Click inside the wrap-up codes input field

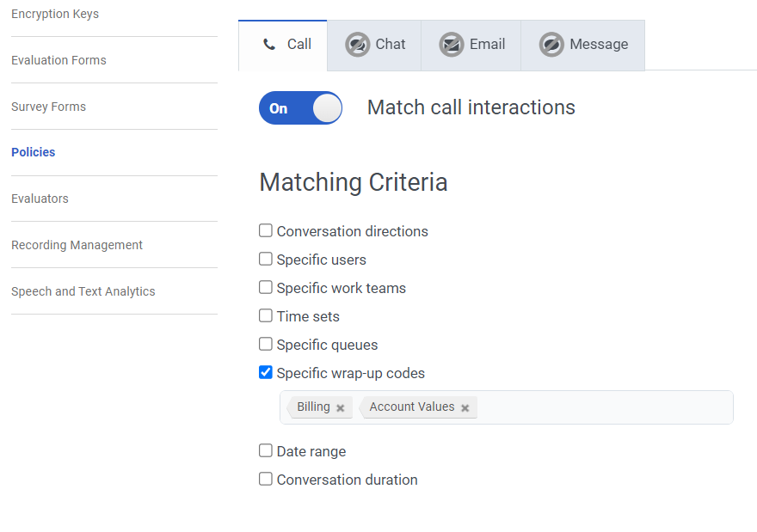[x=602, y=407]
